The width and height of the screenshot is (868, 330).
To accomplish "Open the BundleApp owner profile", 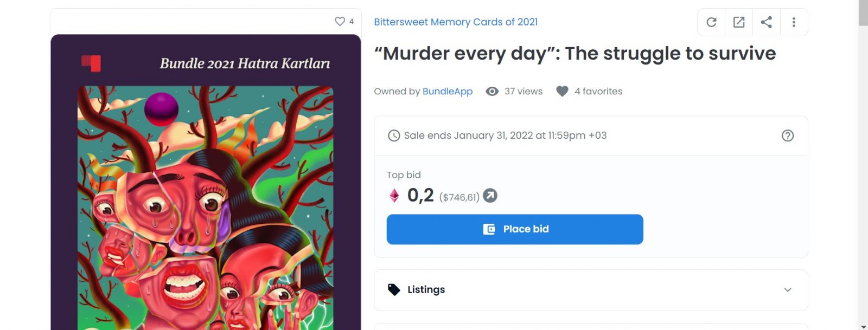I will pos(448,92).
